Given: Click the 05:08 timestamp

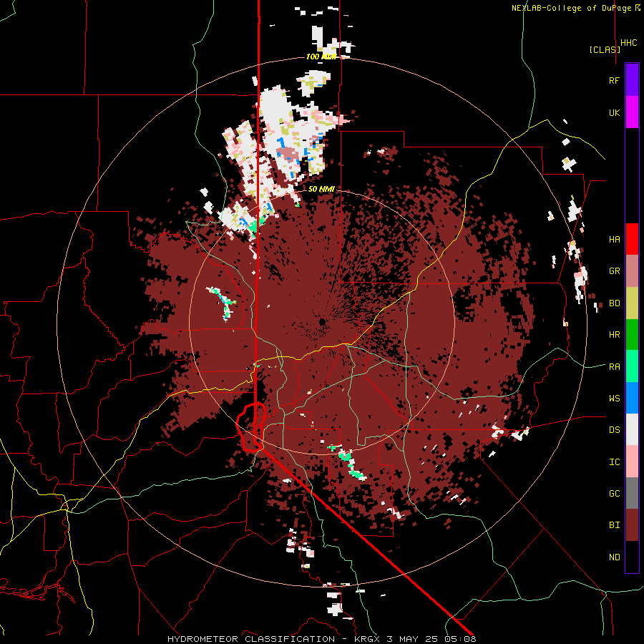Looking at the screenshot, I should pyautogui.click(x=462, y=639).
